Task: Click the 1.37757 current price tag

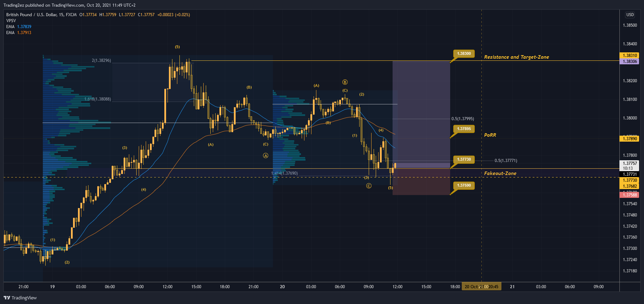Action: tap(630, 163)
